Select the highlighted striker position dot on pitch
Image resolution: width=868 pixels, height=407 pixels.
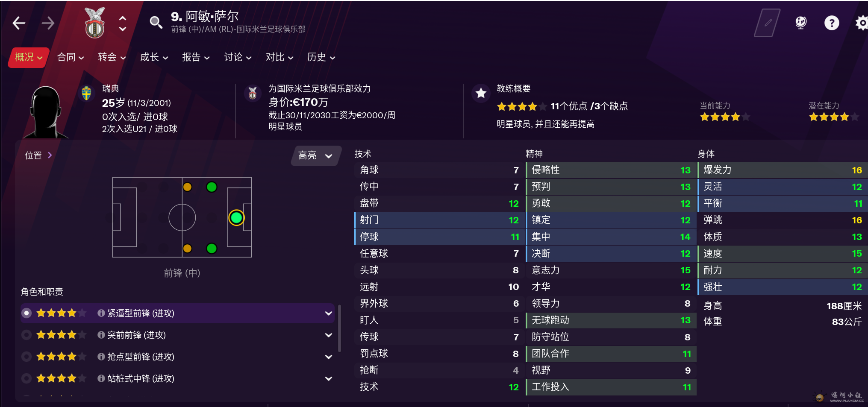[236, 218]
